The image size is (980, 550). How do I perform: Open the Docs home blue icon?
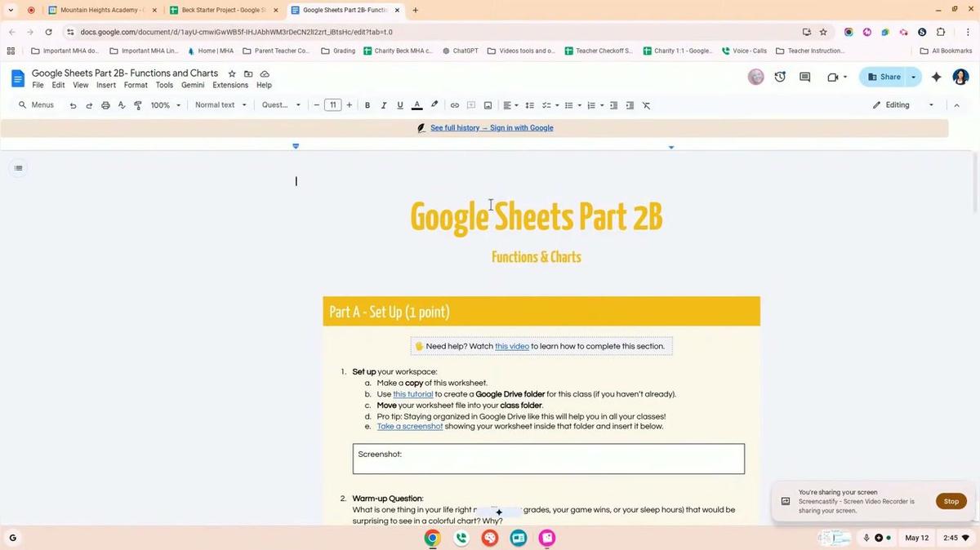[x=18, y=78]
